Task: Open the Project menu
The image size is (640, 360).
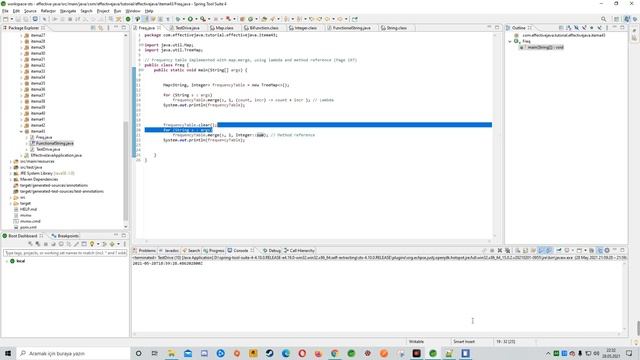Action: [103, 11]
